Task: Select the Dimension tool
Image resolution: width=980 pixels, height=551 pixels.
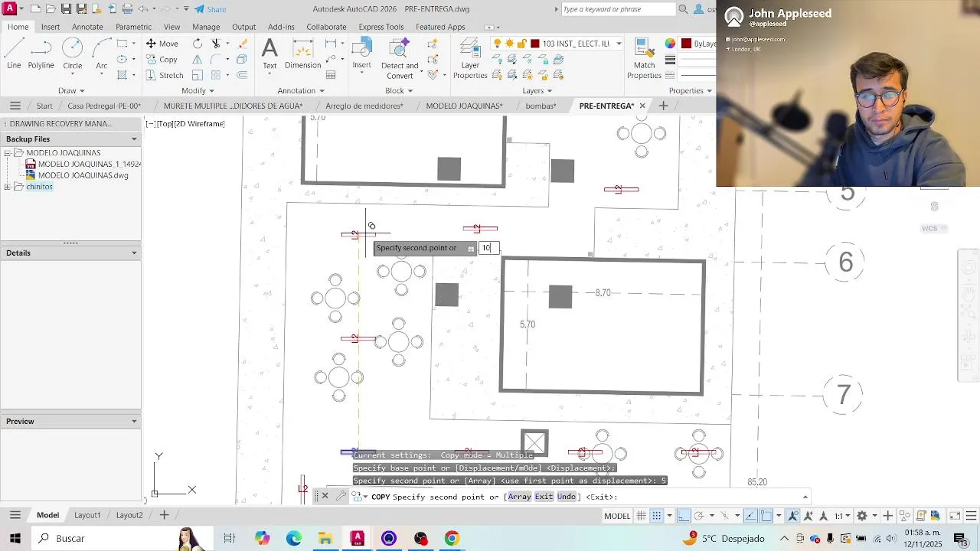Action: pyautogui.click(x=303, y=54)
